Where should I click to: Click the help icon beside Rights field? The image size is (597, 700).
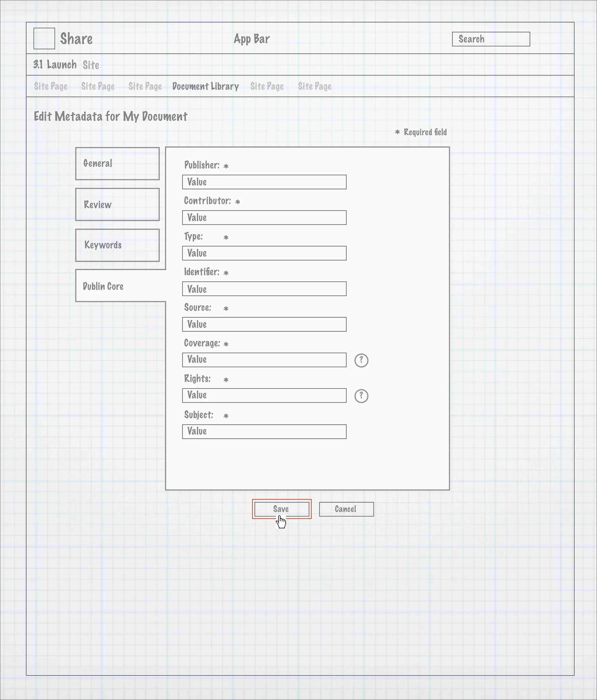click(361, 395)
